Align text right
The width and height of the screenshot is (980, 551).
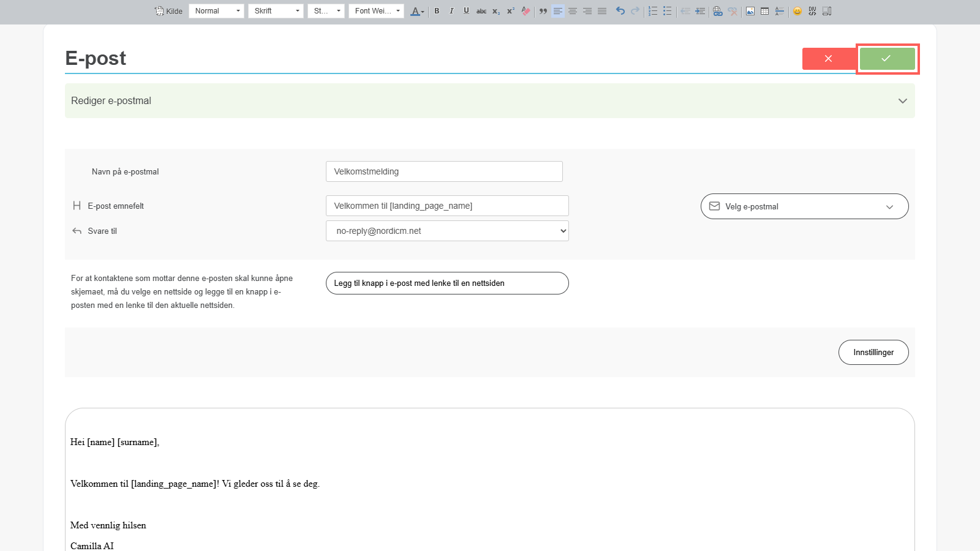tap(587, 11)
